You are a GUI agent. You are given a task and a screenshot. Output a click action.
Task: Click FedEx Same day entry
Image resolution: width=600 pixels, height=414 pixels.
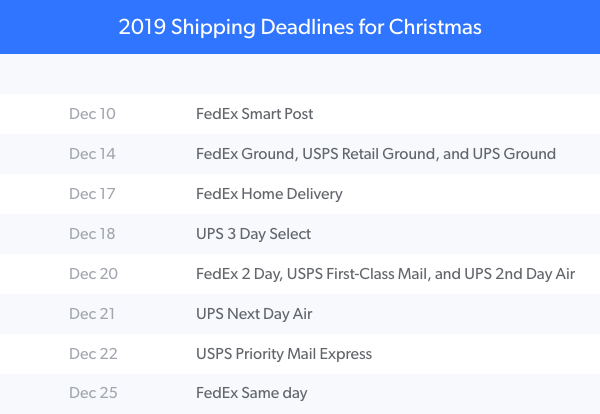click(x=252, y=393)
